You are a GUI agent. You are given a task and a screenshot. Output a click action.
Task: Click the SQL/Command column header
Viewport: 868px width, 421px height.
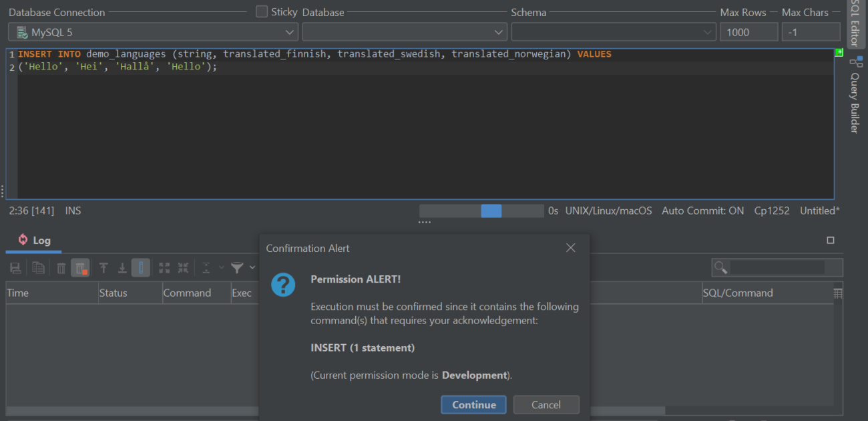[x=767, y=293]
